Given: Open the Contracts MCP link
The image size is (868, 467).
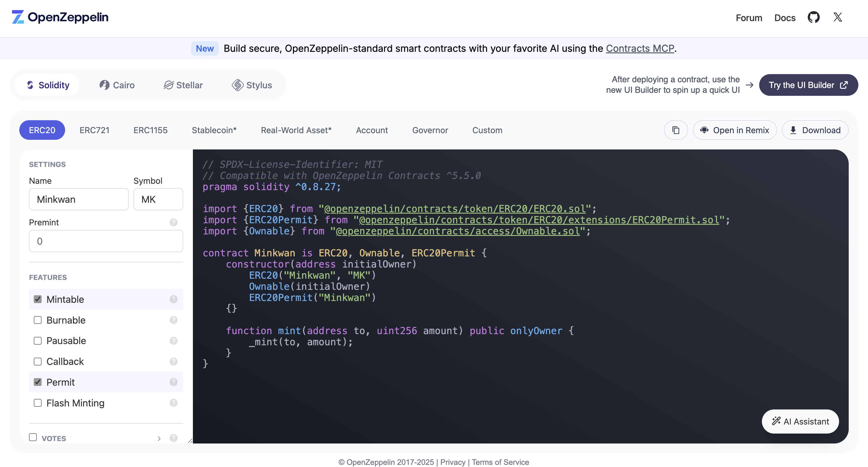Looking at the screenshot, I should click(x=640, y=49).
